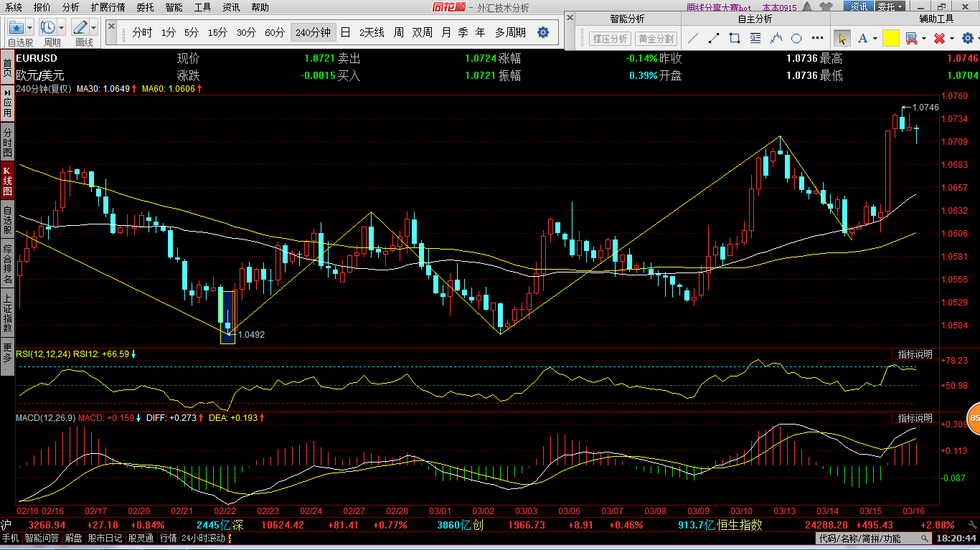Switch chart to 15分 period
Screen dimensions: 980x550
(x=217, y=32)
